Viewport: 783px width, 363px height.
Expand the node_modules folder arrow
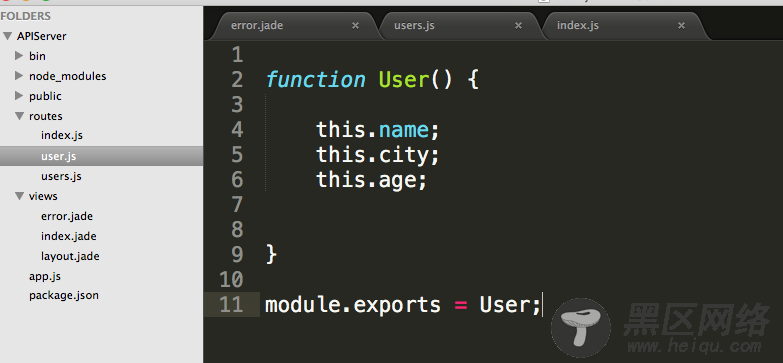(19, 75)
